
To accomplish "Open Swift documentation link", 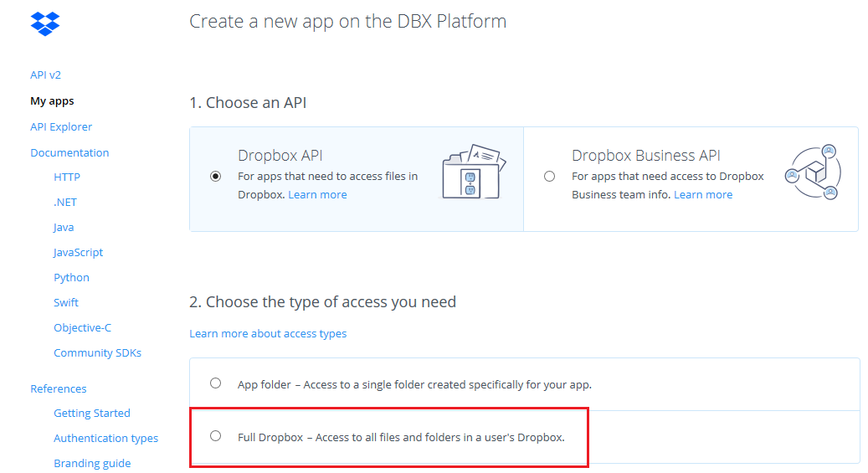I will (x=66, y=302).
